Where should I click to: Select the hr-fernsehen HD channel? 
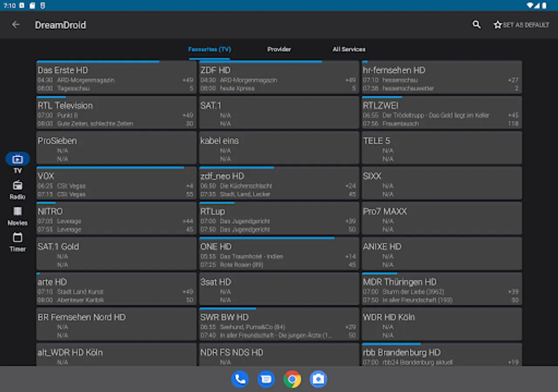point(442,77)
